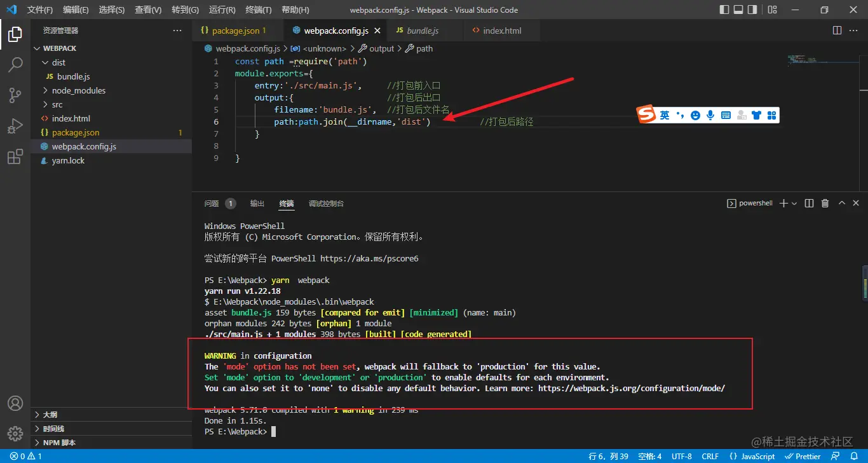868x463 pixels.
Task: Click the 行 6, 列 39 cursor position
Action: coord(609,456)
